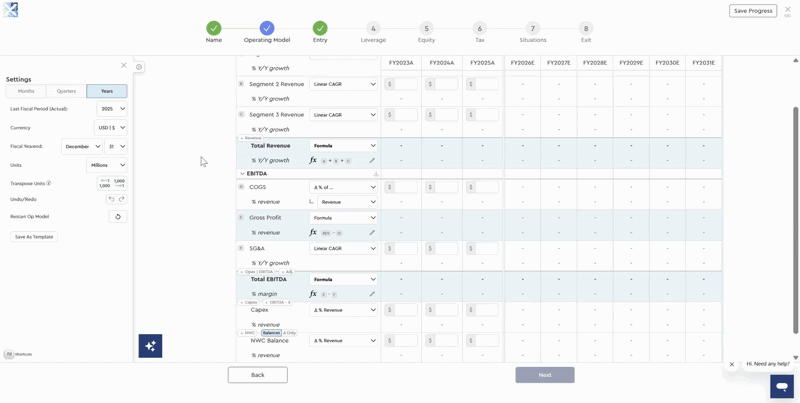Open Fiscal Yearend month dropdown

tap(82, 146)
